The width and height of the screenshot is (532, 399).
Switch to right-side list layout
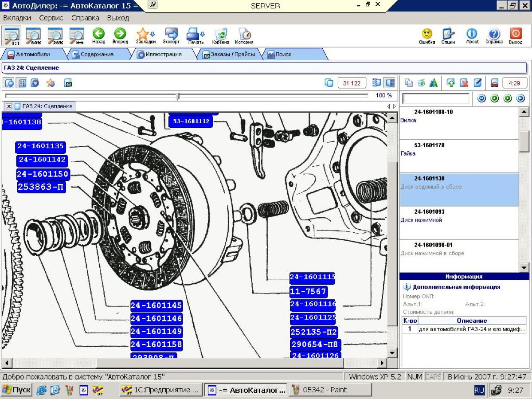coord(390,83)
